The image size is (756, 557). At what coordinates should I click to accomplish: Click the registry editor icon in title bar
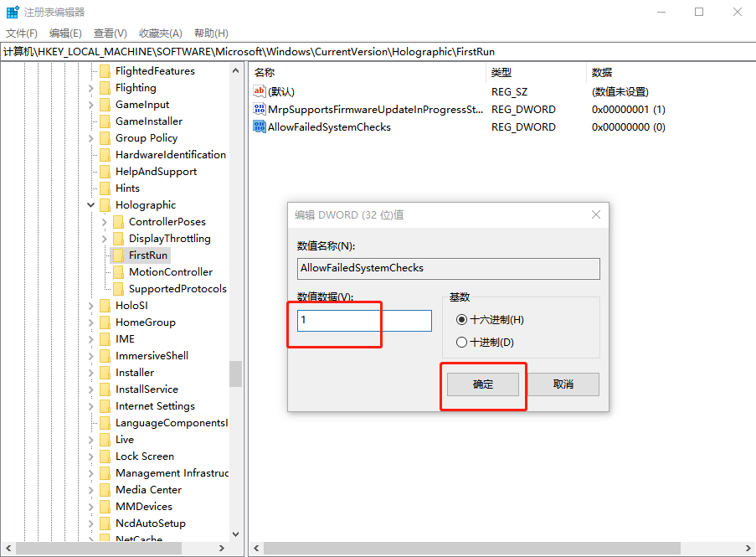coord(12,11)
